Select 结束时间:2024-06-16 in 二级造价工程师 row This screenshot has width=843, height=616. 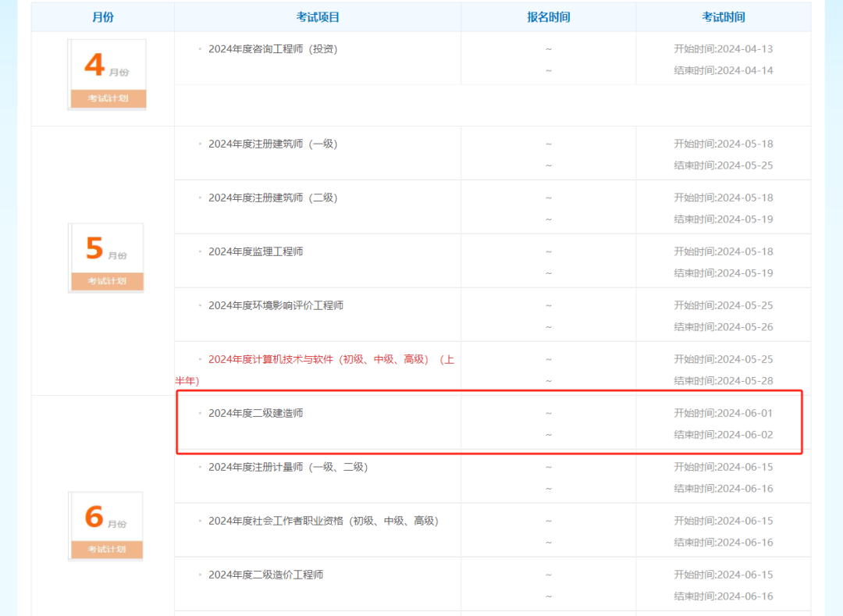[723, 596]
